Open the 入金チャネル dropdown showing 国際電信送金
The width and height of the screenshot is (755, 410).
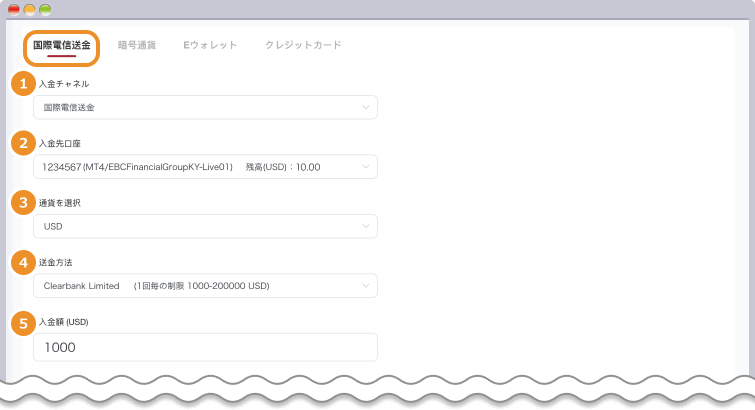205,107
